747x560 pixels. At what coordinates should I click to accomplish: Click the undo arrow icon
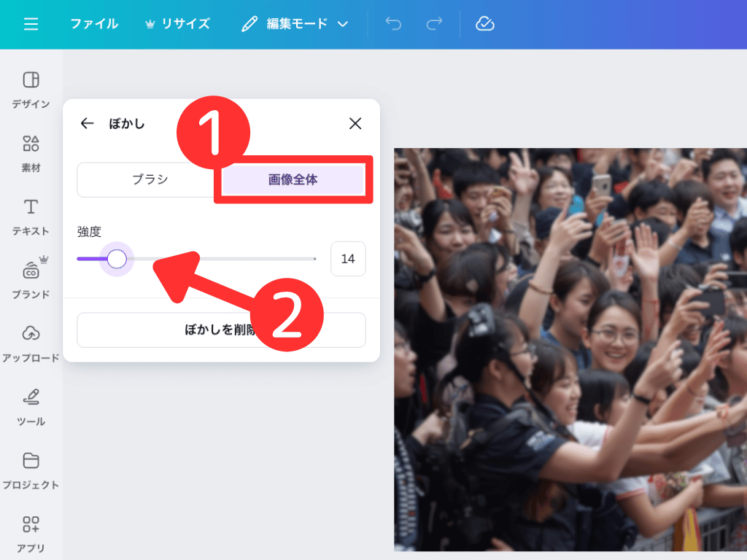393,24
